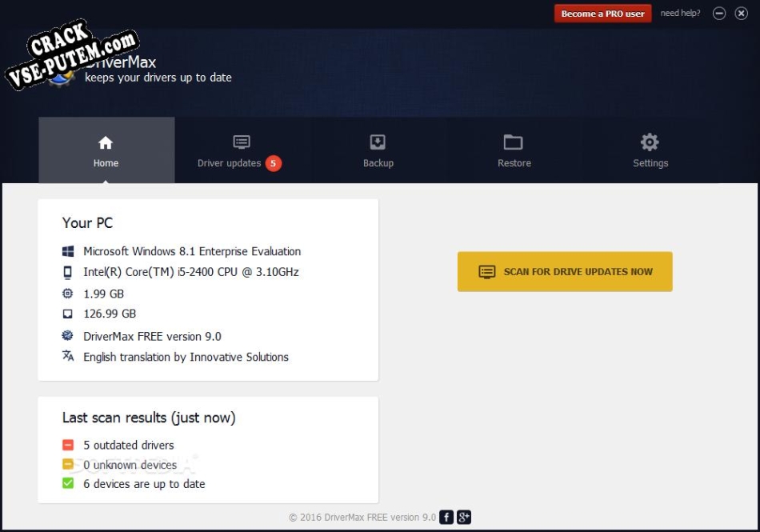Click the 126.99 GB disk value
Screen dimensions: 760x532
pyautogui.click(x=110, y=314)
